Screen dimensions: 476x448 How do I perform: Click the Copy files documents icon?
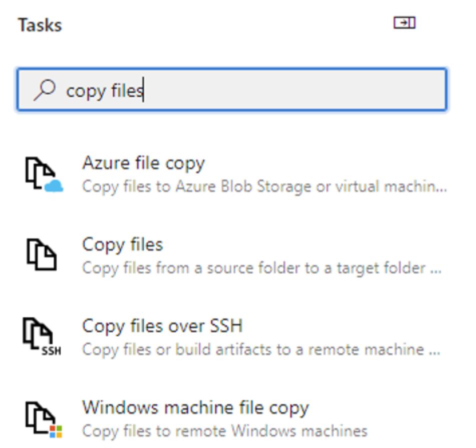42,254
